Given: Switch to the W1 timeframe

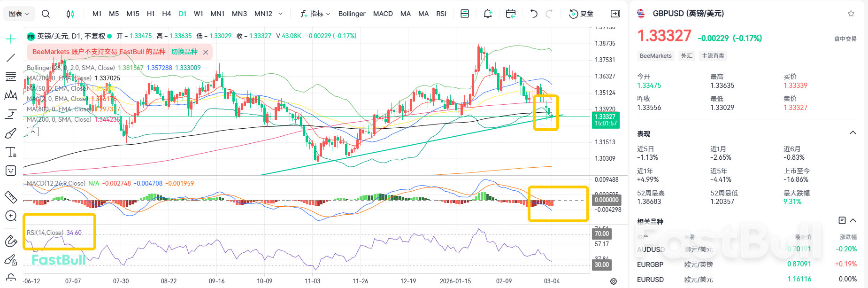Looking at the screenshot, I should [199, 14].
